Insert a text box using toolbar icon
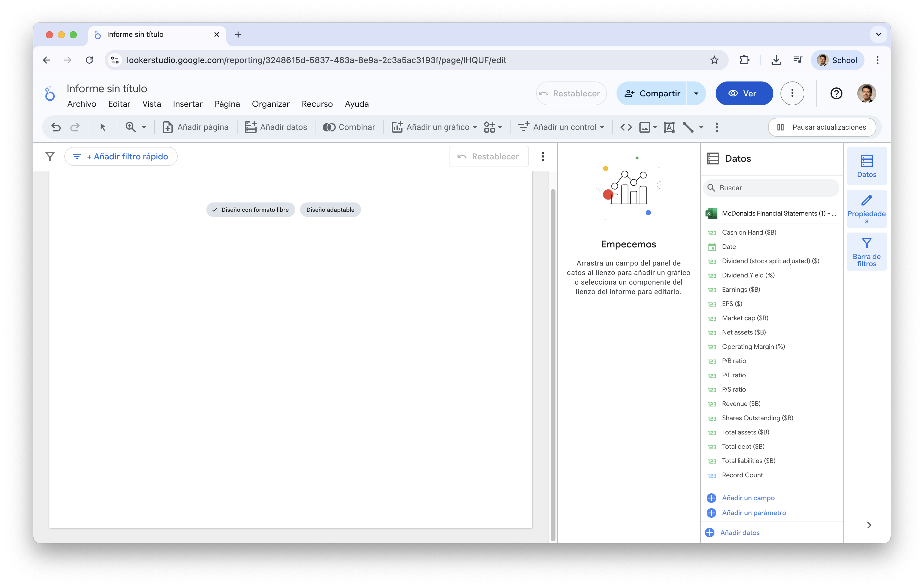This screenshot has height=587, width=924. (669, 127)
